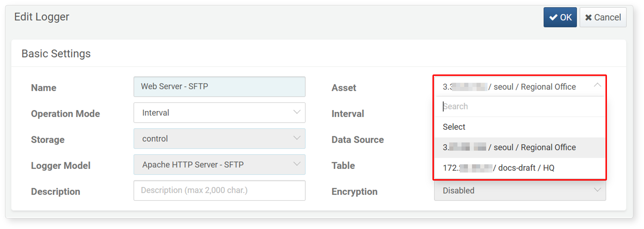Click into the Description text field
Image resolution: width=644 pixels, height=229 pixels.
coord(219,191)
